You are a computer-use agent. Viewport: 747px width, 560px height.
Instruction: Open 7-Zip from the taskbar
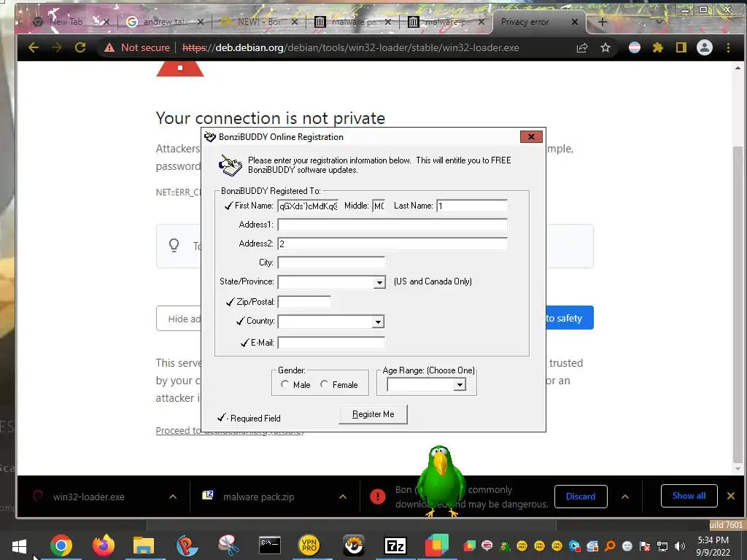click(395, 545)
